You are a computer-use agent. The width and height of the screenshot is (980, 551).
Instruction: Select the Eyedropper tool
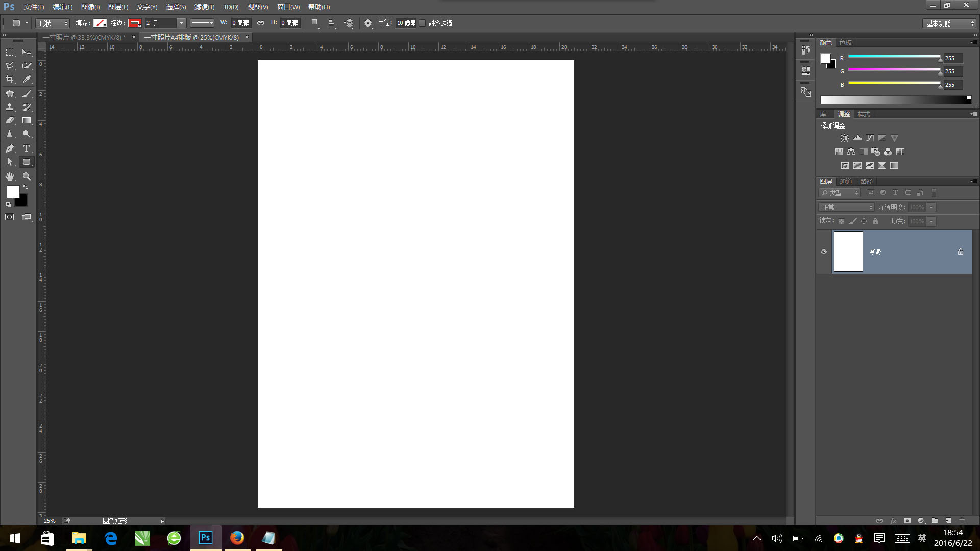[27, 79]
